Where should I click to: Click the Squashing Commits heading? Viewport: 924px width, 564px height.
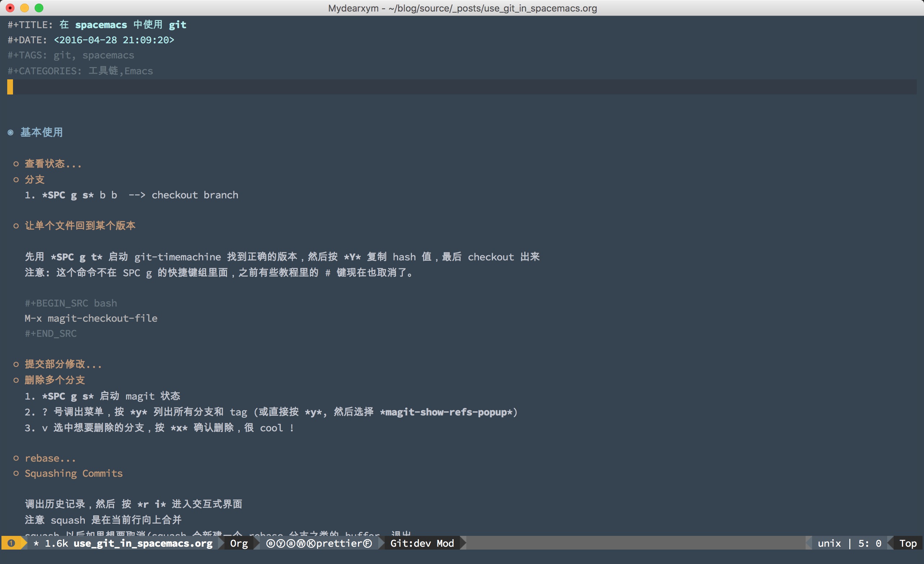point(74,473)
